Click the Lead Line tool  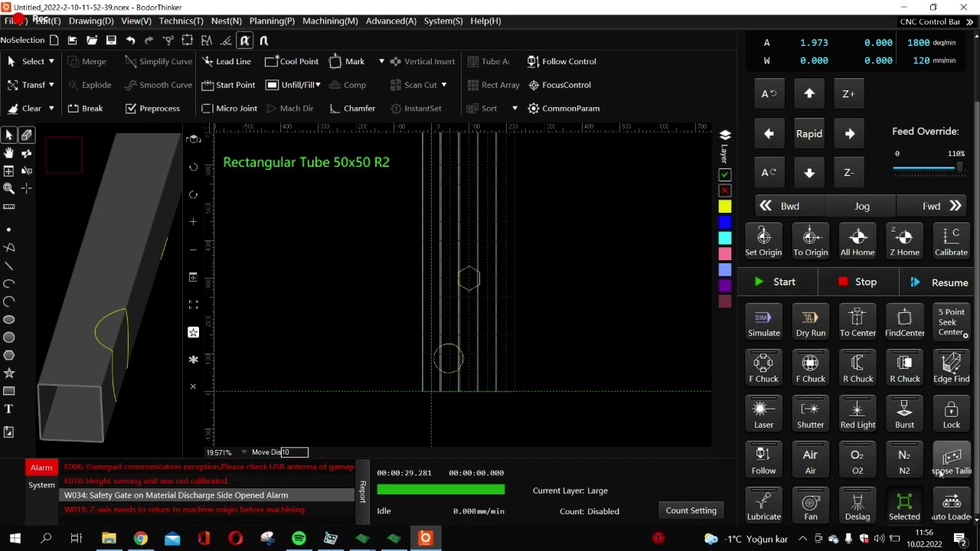227,61
